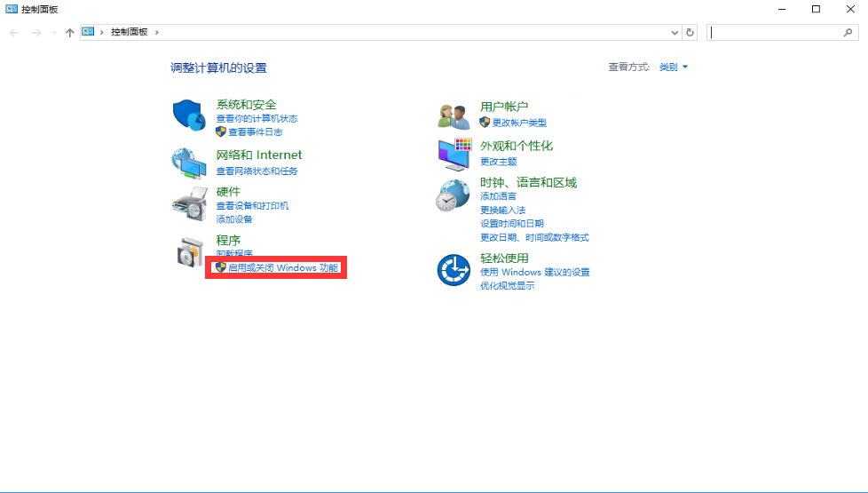Open the 程序 disc box icon
This screenshot has height=493, width=868.
191,252
